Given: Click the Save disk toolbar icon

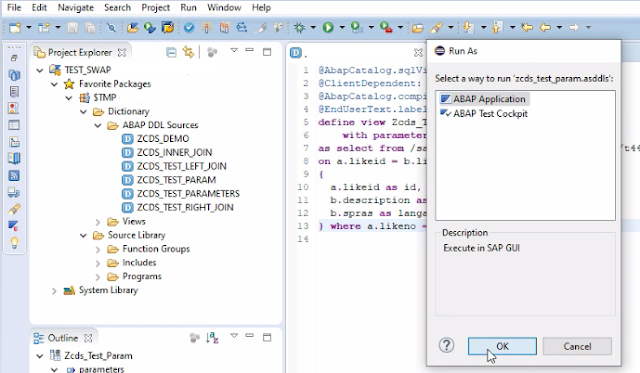Looking at the screenshot, I should click(x=73, y=27).
